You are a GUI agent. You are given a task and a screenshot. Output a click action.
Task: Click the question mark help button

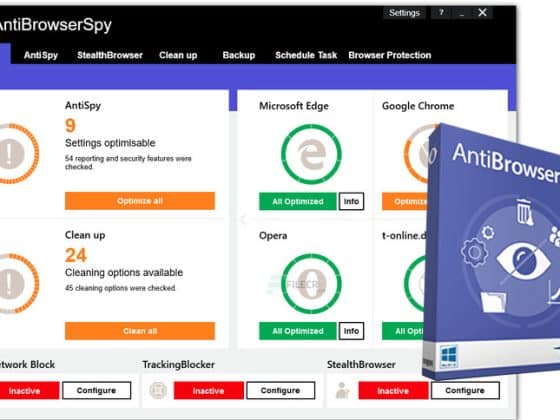coord(441,13)
